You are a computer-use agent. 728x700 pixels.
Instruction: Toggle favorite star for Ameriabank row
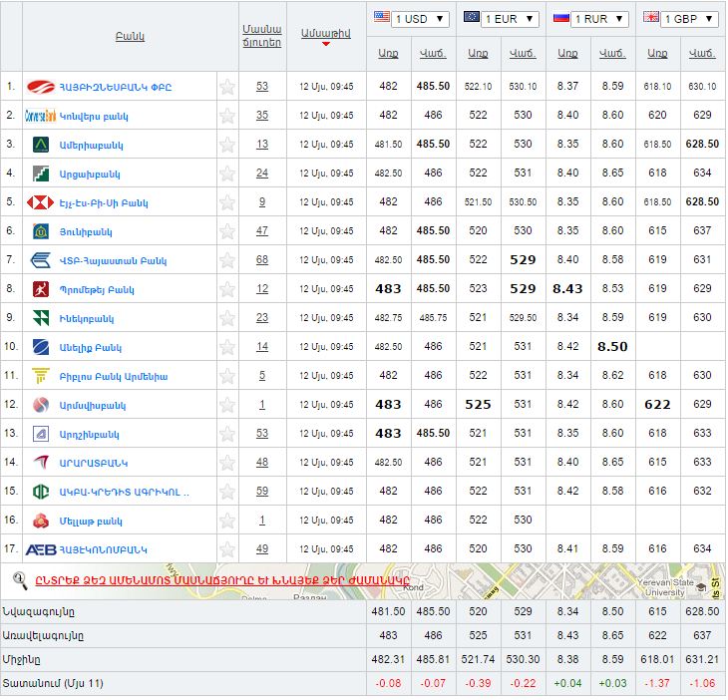227,145
